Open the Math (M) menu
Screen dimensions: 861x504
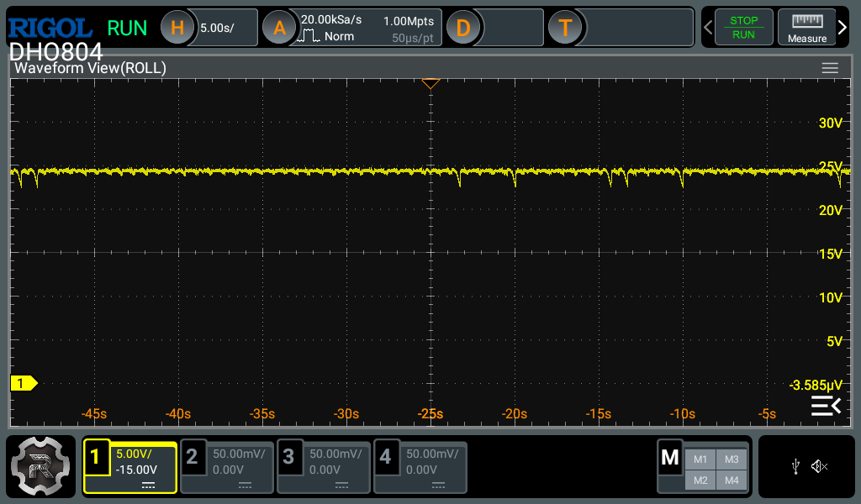coord(670,457)
